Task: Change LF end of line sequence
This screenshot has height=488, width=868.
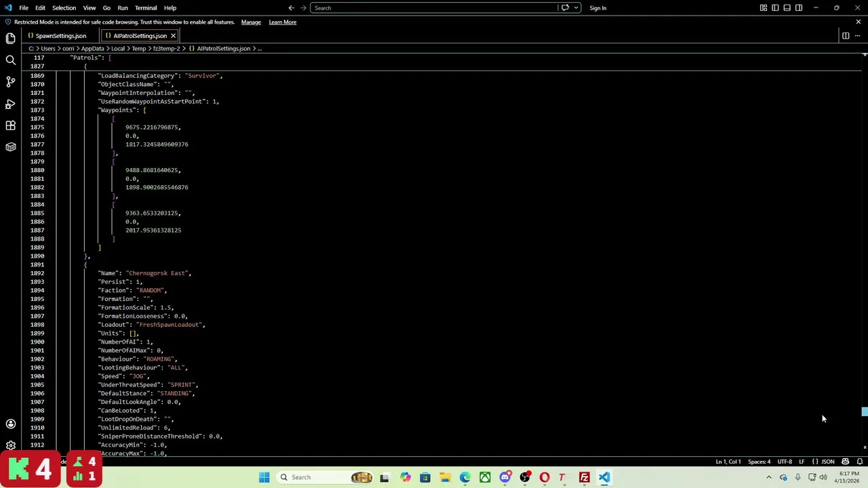Action: pyautogui.click(x=802, y=462)
